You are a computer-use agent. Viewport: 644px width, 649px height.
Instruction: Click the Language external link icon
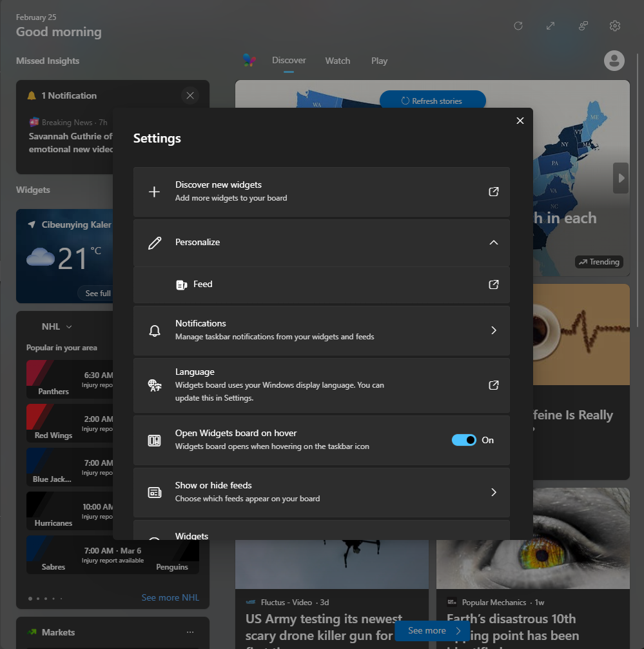point(493,385)
